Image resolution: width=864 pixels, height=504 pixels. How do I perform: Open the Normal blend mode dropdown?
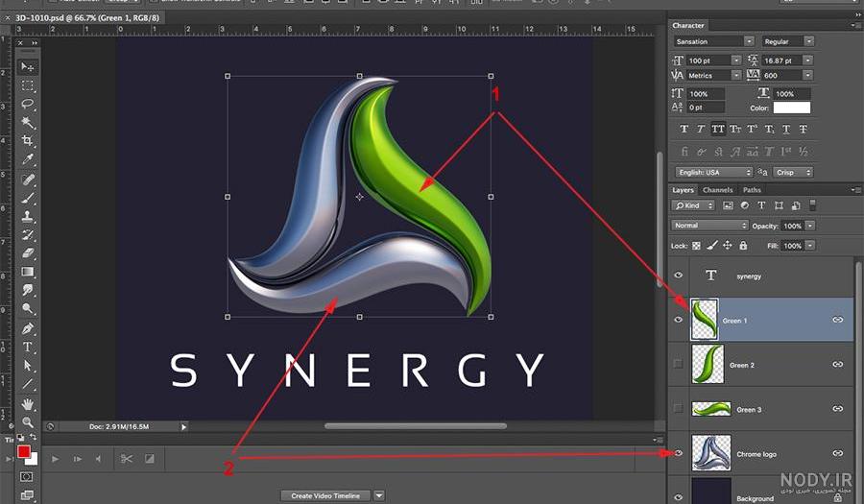[709, 226]
